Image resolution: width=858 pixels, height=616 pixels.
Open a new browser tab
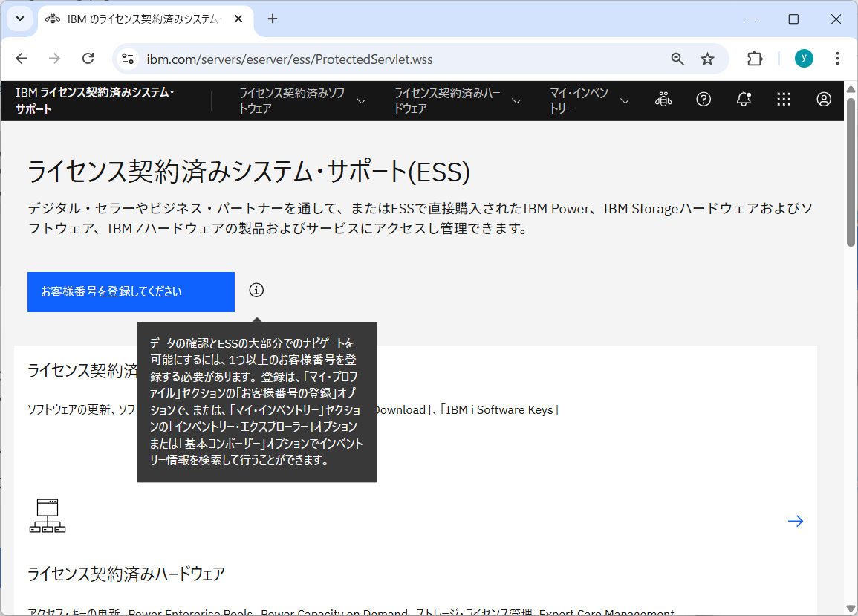273,19
